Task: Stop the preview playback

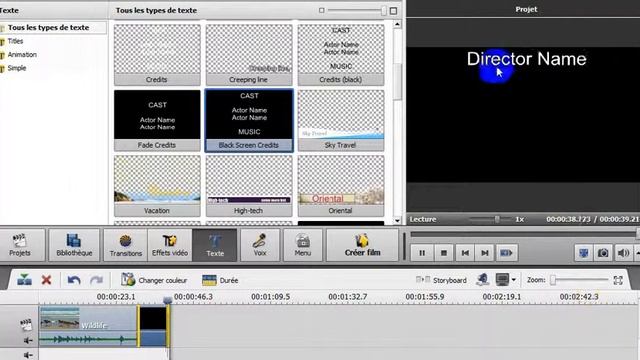Action: 444,253
